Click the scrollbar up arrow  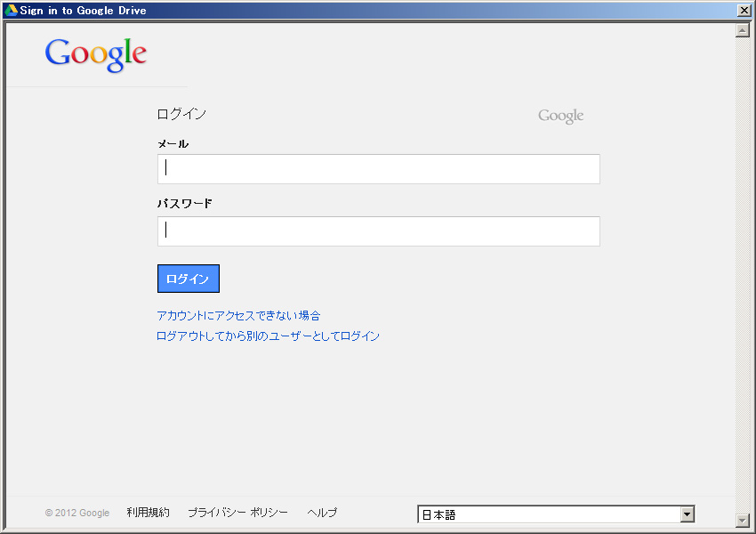point(743,30)
